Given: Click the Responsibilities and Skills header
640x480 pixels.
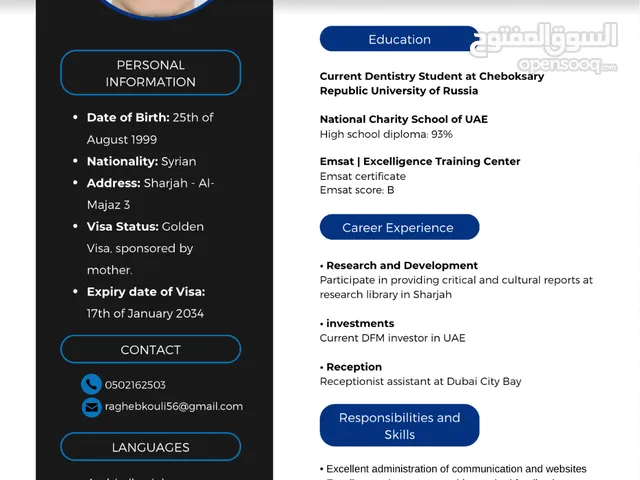Looking at the screenshot, I should 399,425.
